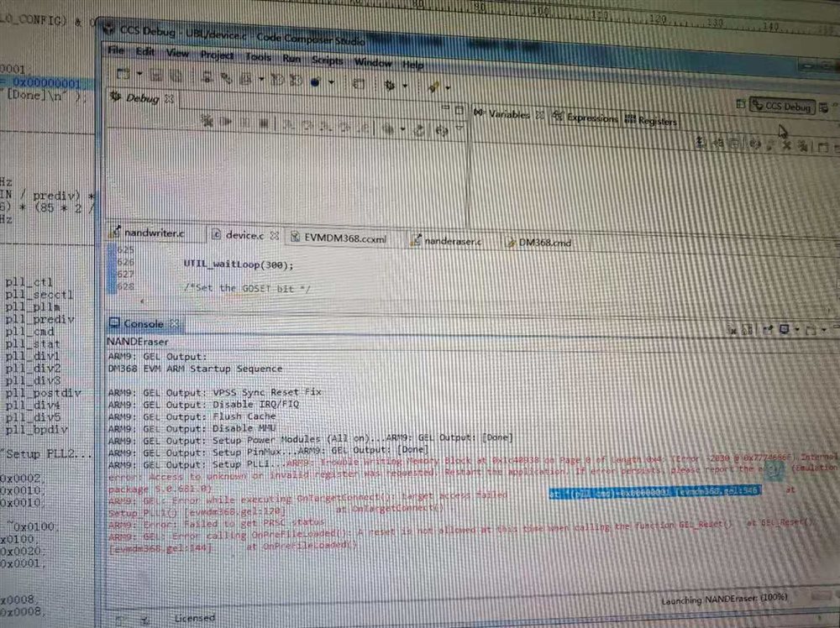Switch to the Registers tab
Viewport: 840px width, 628px height.
click(x=651, y=120)
